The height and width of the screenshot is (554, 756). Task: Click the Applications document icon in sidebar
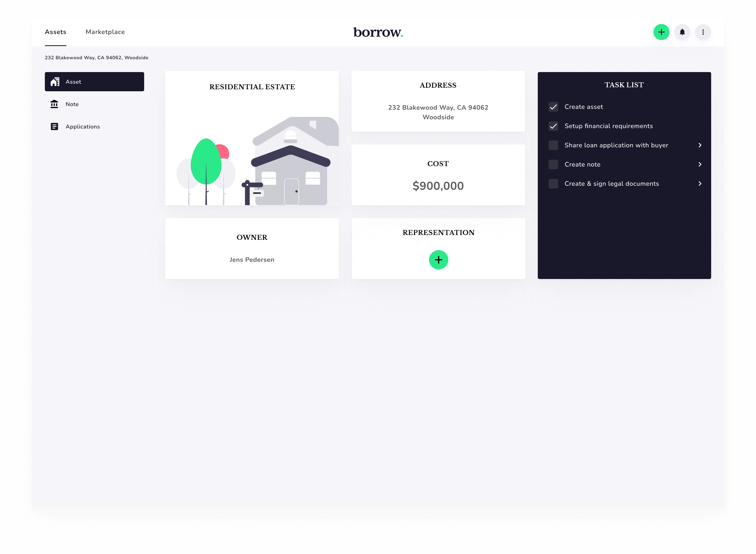tap(54, 127)
